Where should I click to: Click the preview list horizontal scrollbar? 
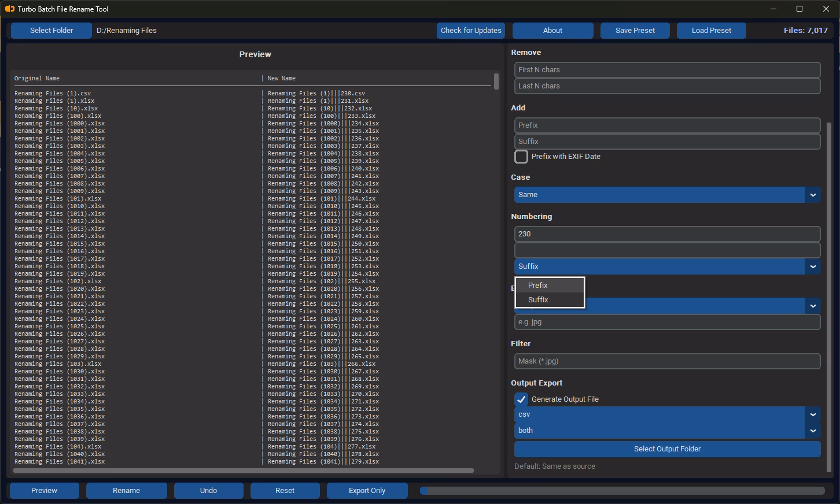pyautogui.click(x=244, y=470)
